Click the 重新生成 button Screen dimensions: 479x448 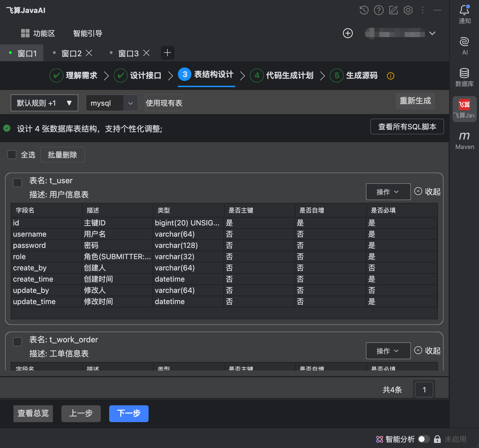coord(415,101)
